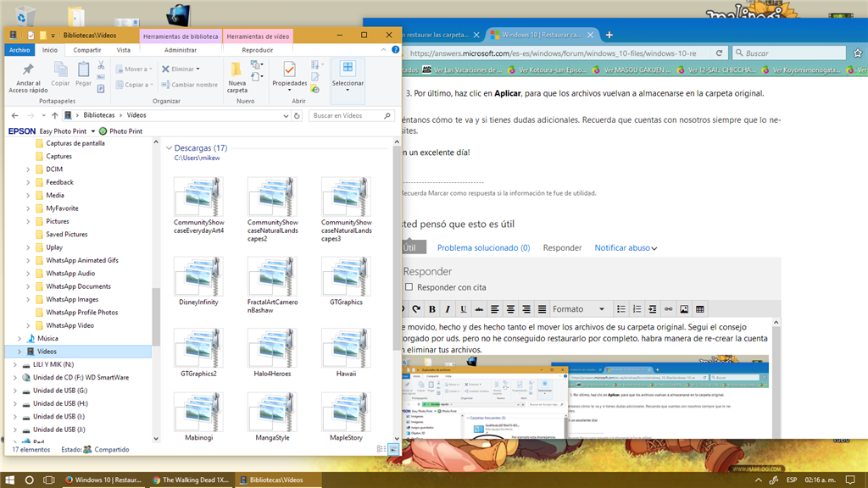Screen dimensions: 868x488
Task: Expand the Música library node
Action: (x=19, y=339)
